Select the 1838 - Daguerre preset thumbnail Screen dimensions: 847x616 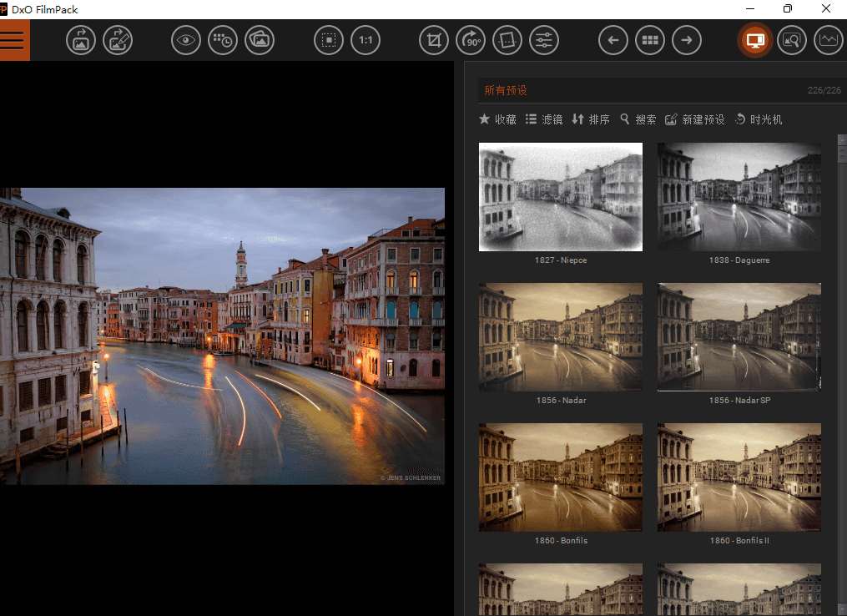(739, 197)
